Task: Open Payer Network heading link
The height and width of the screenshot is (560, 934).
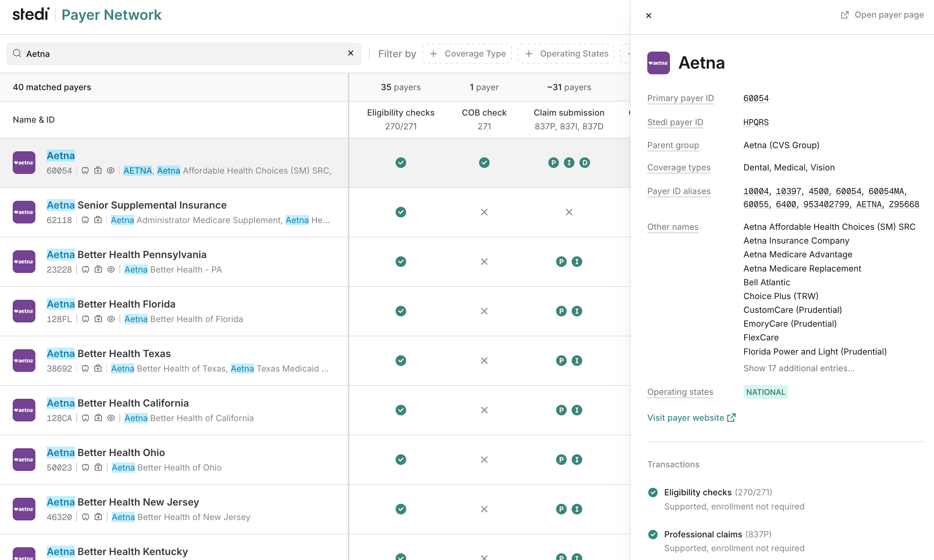Action: (x=111, y=15)
